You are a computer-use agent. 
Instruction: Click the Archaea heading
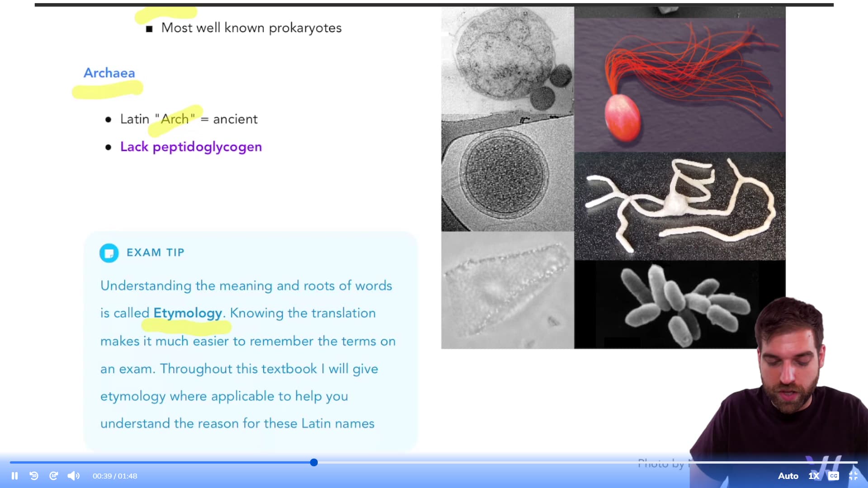tap(109, 73)
